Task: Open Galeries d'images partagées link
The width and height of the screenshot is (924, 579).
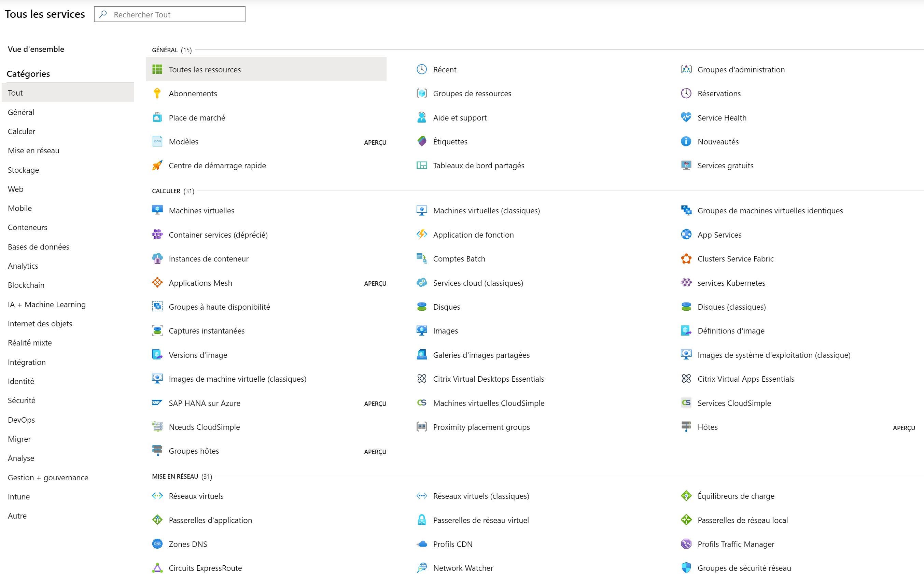Action: tap(481, 355)
